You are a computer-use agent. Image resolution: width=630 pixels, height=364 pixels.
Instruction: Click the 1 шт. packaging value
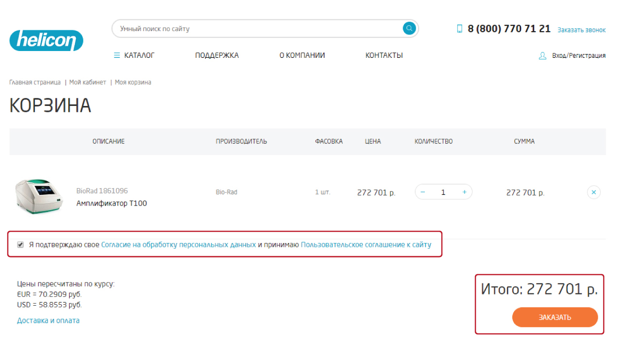tap(322, 192)
